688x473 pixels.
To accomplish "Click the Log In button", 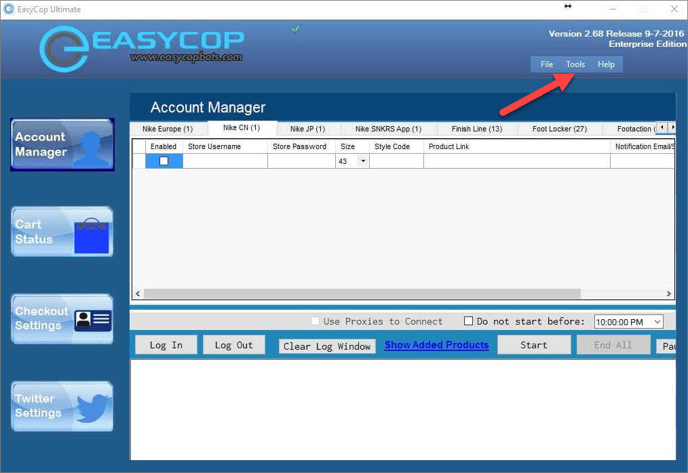I will pyautogui.click(x=166, y=345).
